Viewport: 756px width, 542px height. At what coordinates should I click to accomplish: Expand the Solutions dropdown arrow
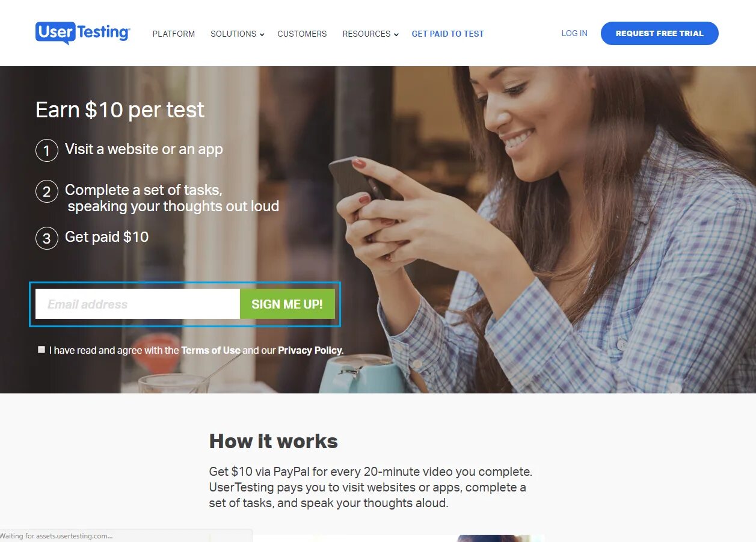[x=262, y=35]
